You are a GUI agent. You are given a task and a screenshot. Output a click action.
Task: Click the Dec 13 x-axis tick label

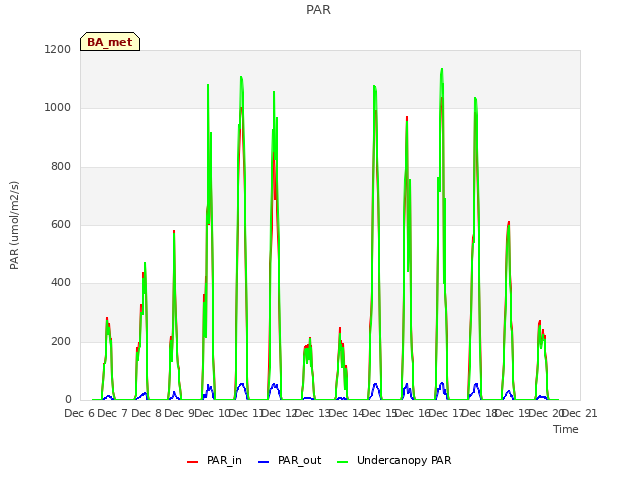313,413
